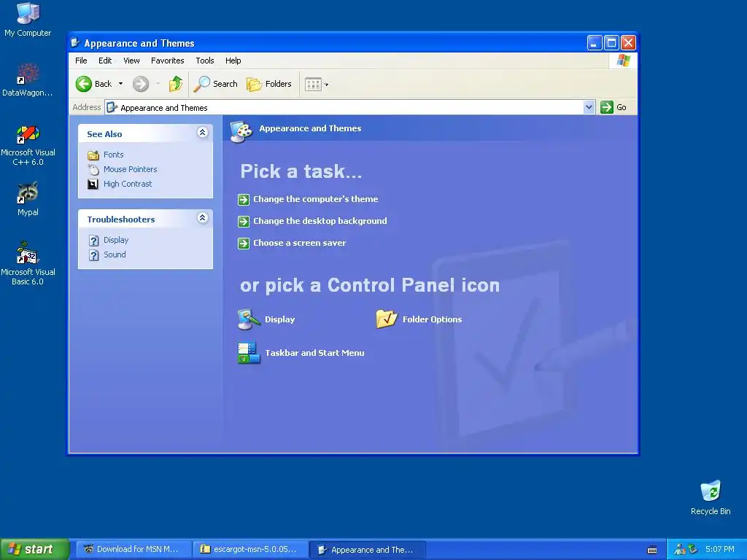Click arrow icon beside Change the computer's theme

244,200
